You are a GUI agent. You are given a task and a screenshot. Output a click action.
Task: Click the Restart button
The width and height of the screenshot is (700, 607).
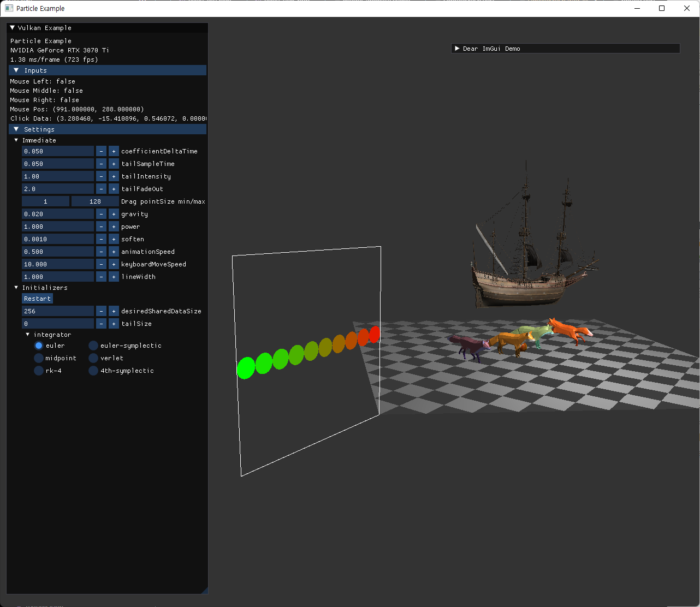(37, 299)
